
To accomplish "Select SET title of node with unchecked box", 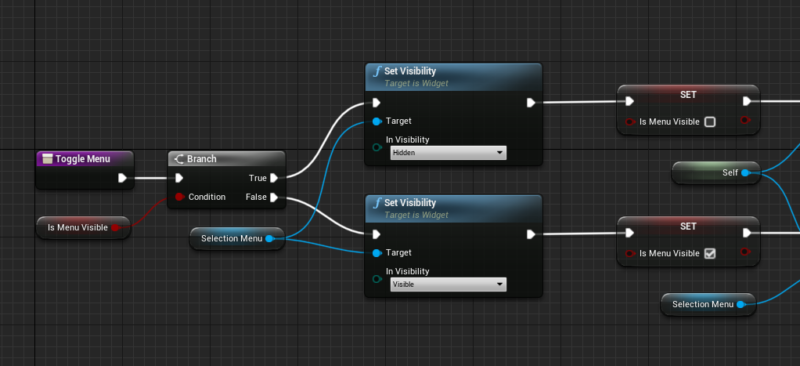I will click(688, 95).
